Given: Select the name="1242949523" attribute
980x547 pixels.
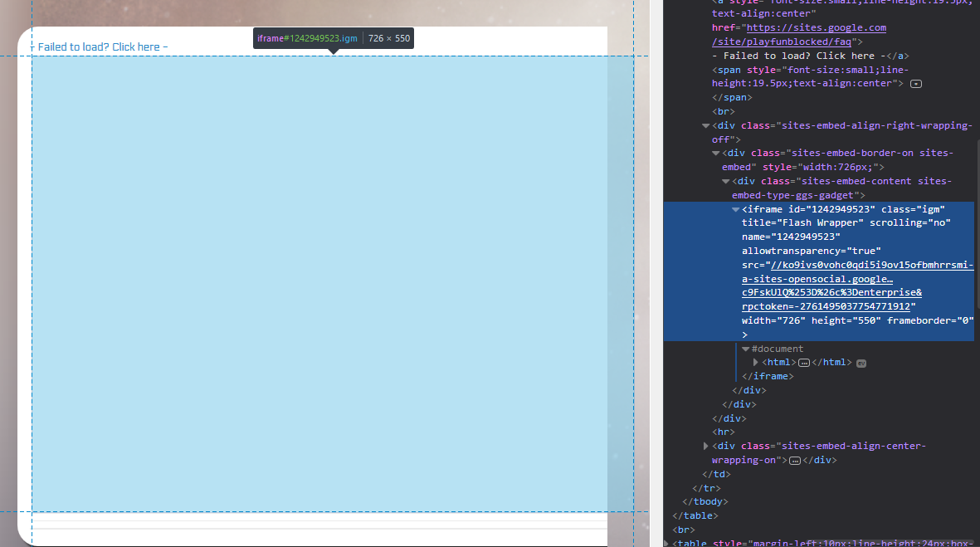Looking at the screenshot, I should pyautogui.click(x=792, y=237).
